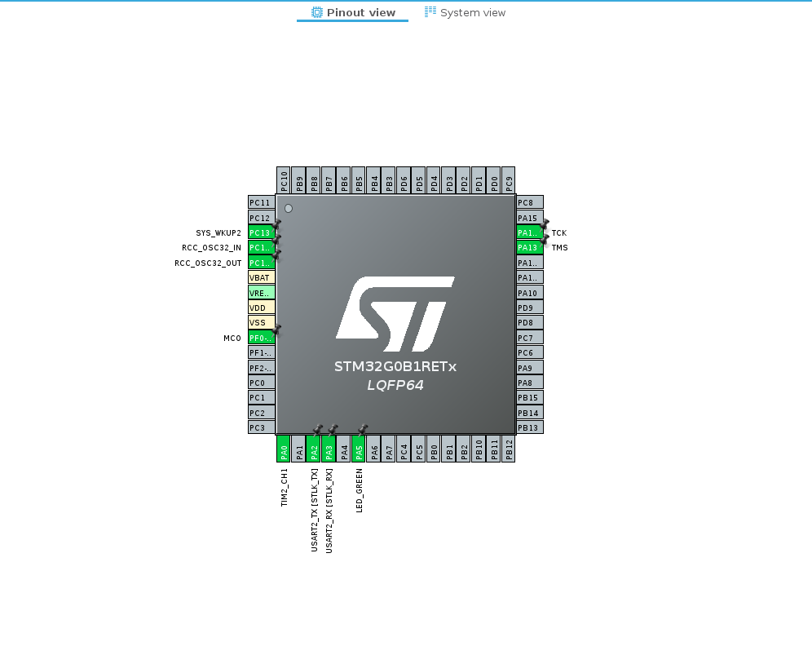Select pin PB15

pyautogui.click(x=530, y=397)
